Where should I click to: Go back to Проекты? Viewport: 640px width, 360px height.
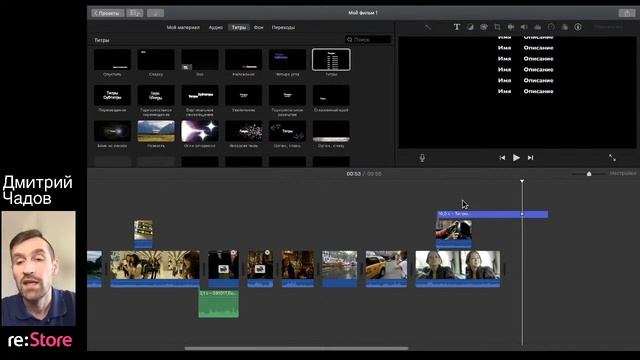[x=107, y=13]
